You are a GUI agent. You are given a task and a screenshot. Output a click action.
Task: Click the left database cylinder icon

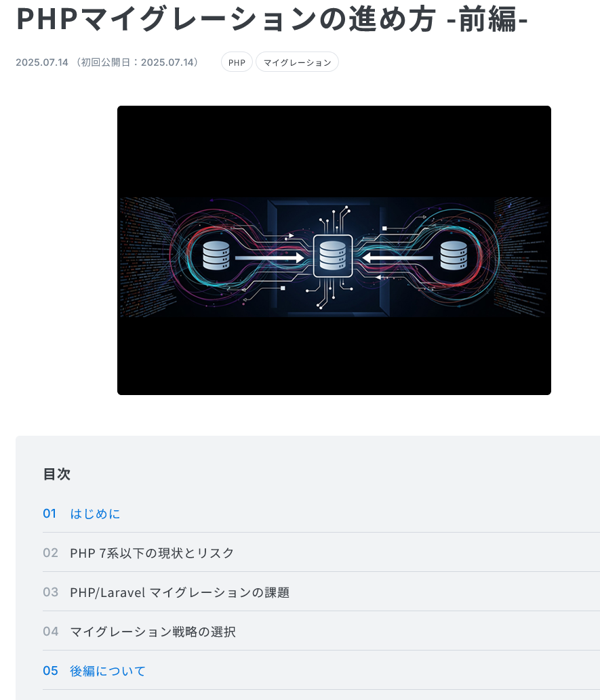coord(216,255)
